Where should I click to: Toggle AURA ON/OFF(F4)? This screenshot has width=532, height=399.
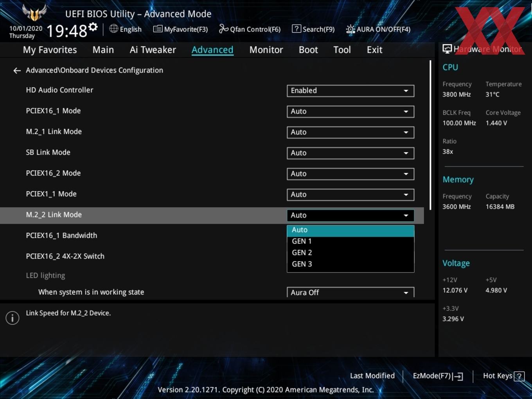[x=378, y=29]
